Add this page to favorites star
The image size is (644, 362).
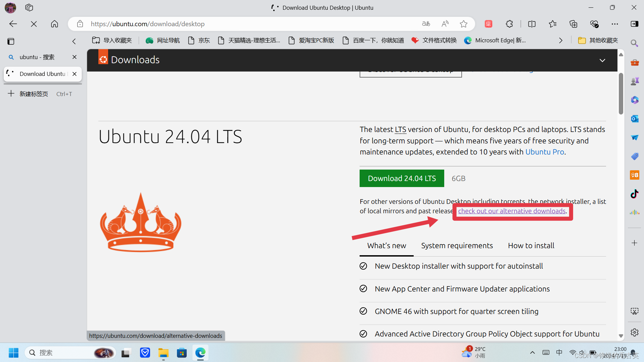pyautogui.click(x=464, y=24)
